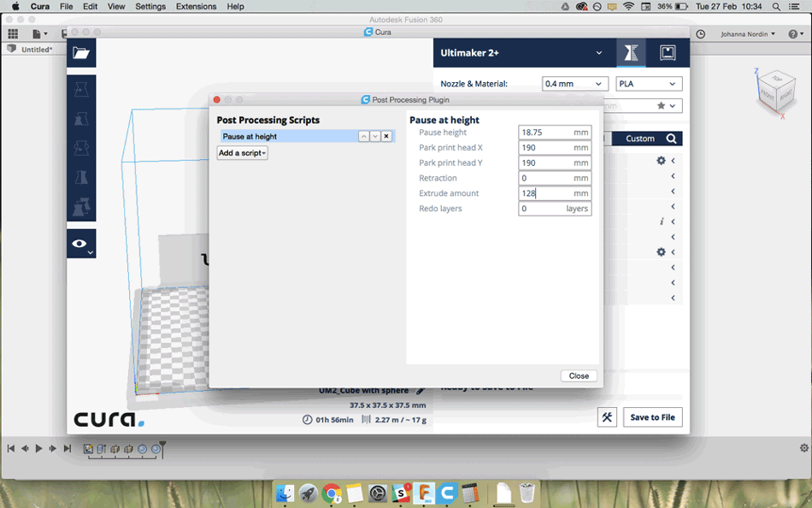This screenshot has width=812, height=508.
Task: Select the Move tool in Cura sidebar
Action: point(81,90)
